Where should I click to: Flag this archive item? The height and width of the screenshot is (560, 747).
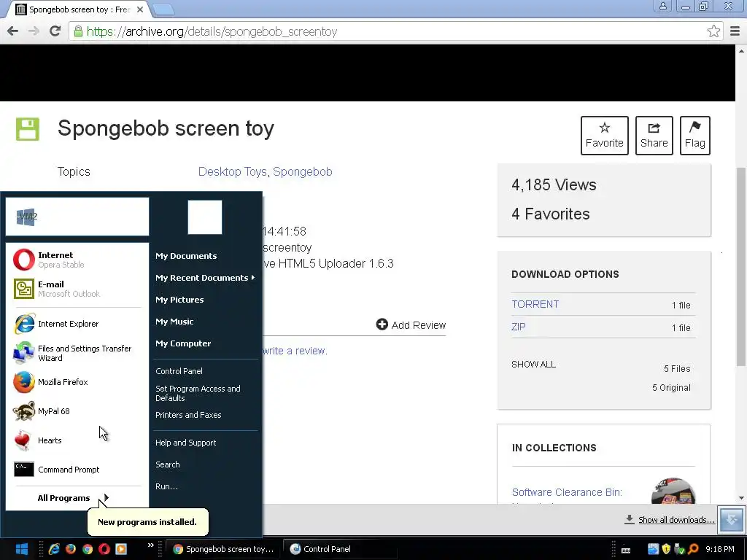[x=694, y=135]
